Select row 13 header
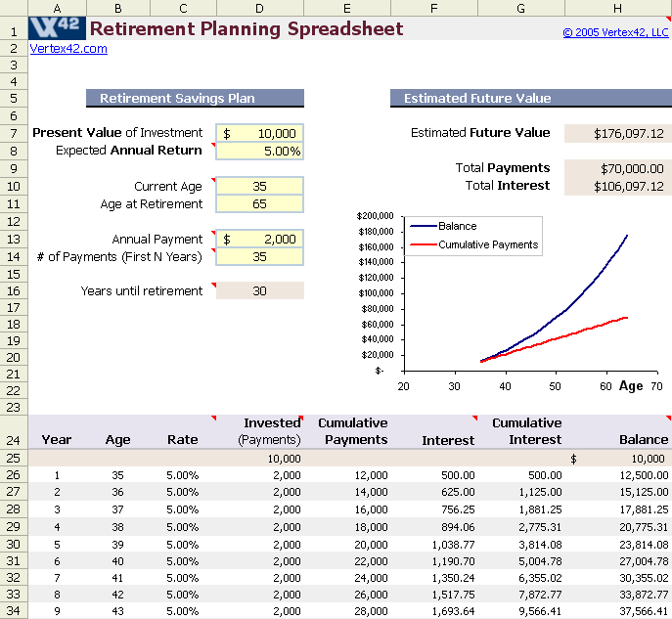The image size is (672, 619). click(x=14, y=239)
